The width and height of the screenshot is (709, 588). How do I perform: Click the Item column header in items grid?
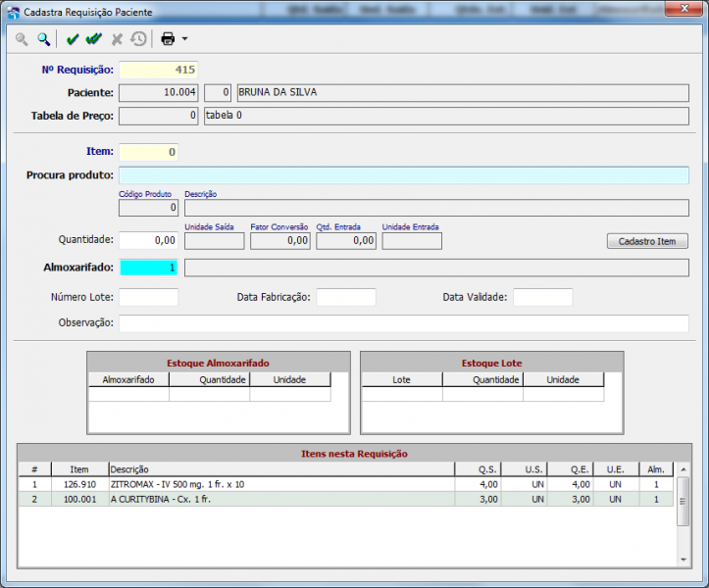click(x=79, y=469)
